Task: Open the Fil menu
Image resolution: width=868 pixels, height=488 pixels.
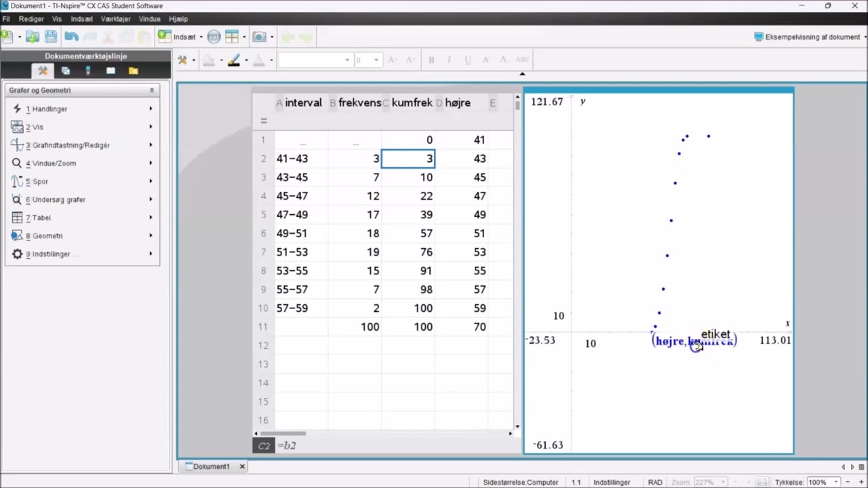Action: pyautogui.click(x=5, y=19)
